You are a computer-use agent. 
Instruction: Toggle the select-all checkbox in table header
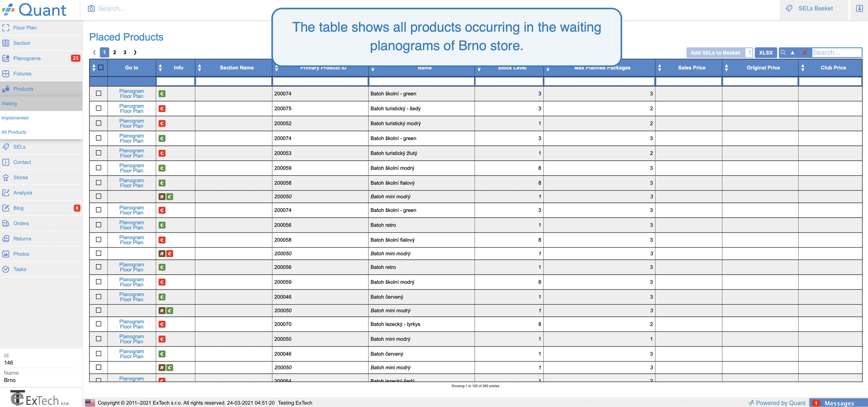(101, 67)
